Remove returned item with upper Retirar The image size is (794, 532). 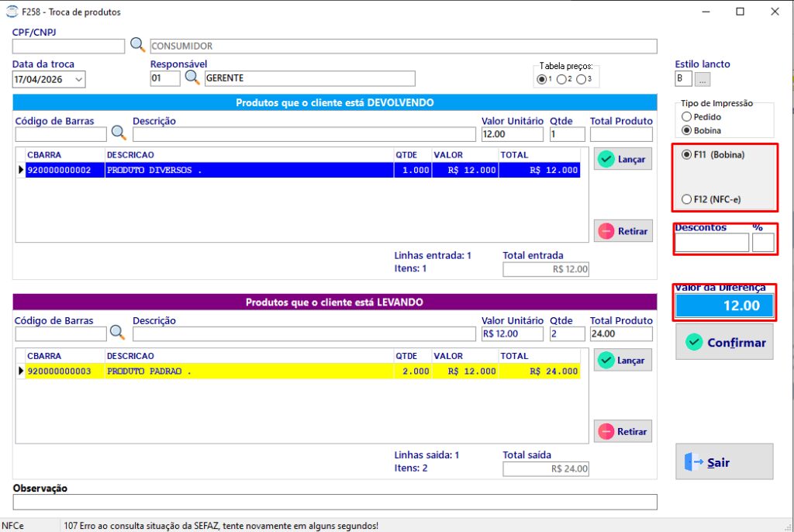click(x=623, y=231)
